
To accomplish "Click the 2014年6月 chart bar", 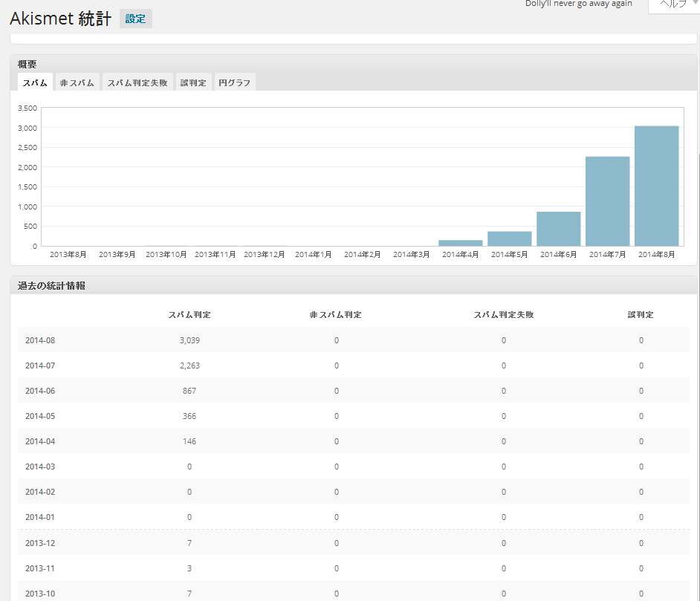I will coord(559,229).
